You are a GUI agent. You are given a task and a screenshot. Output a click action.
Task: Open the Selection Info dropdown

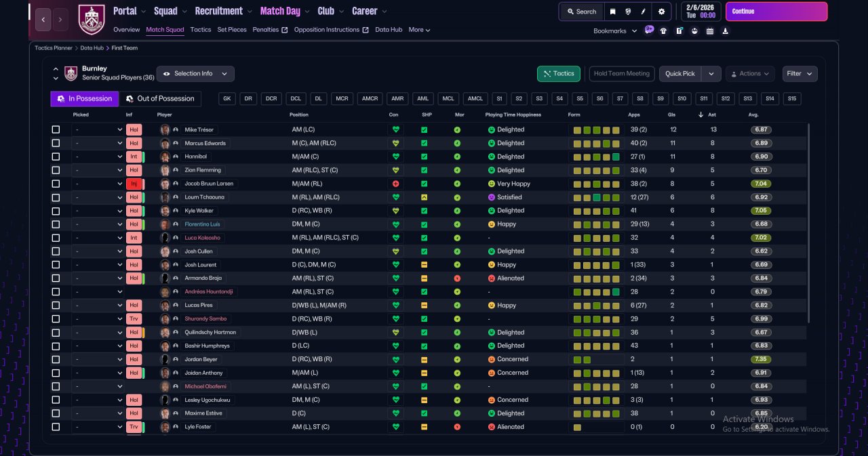[x=195, y=73]
